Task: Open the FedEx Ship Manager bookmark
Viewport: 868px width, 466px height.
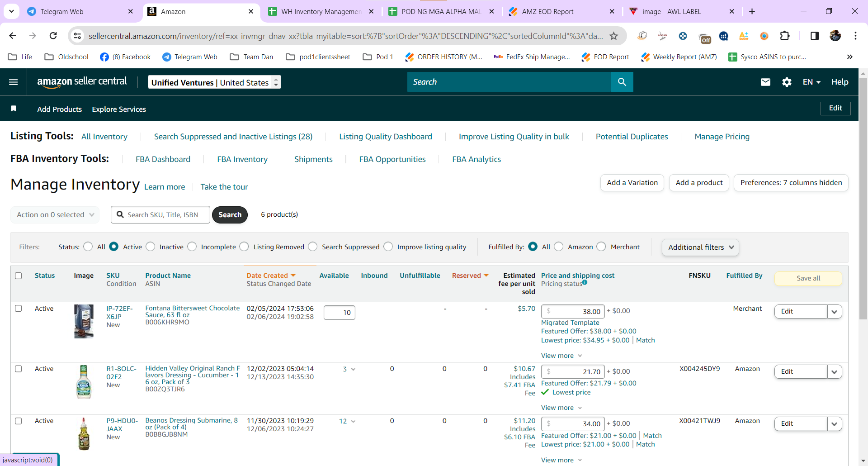Action: (x=532, y=57)
